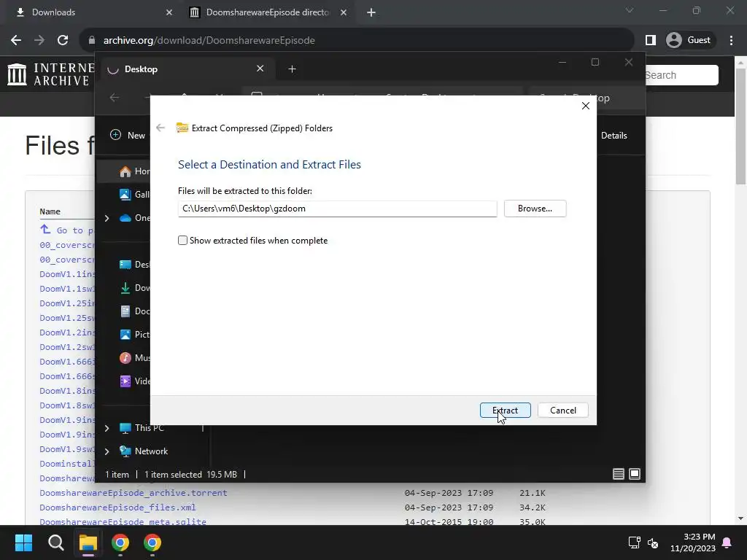The height and width of the screenshot is (560, 747).
Task: Click the archive.org address bar
Action: point(356,40)
